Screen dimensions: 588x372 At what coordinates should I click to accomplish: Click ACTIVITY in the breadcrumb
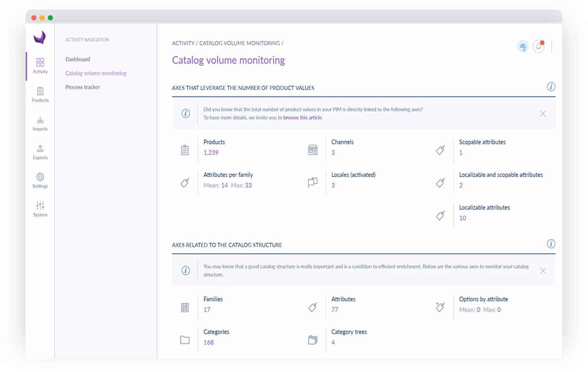tap(183, 43)
